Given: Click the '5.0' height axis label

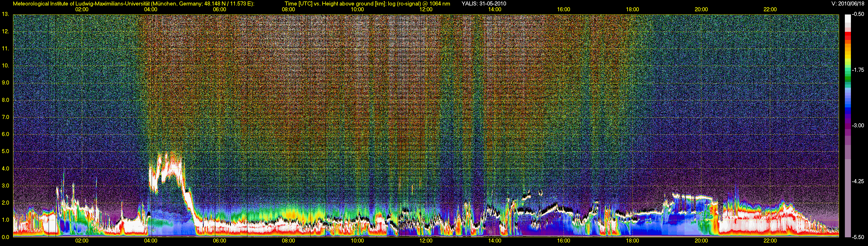Looking at the screenshot, I should [x=5, y=151].
